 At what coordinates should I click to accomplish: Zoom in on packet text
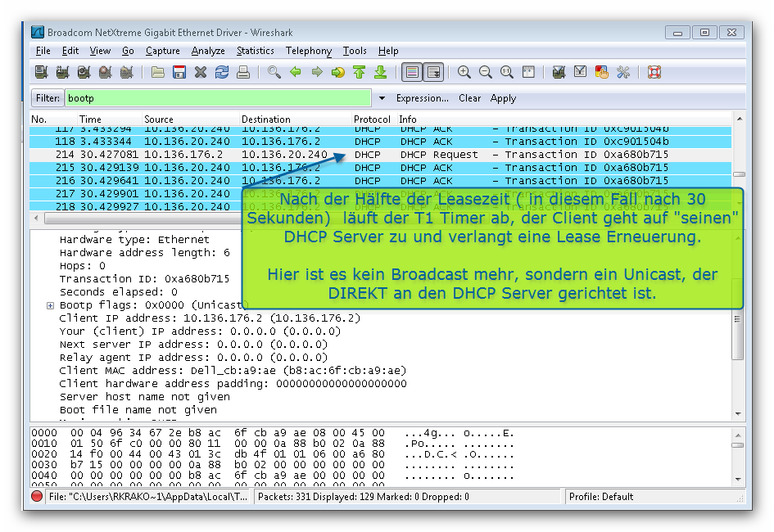pyautogui.click(x=464, y=73)
